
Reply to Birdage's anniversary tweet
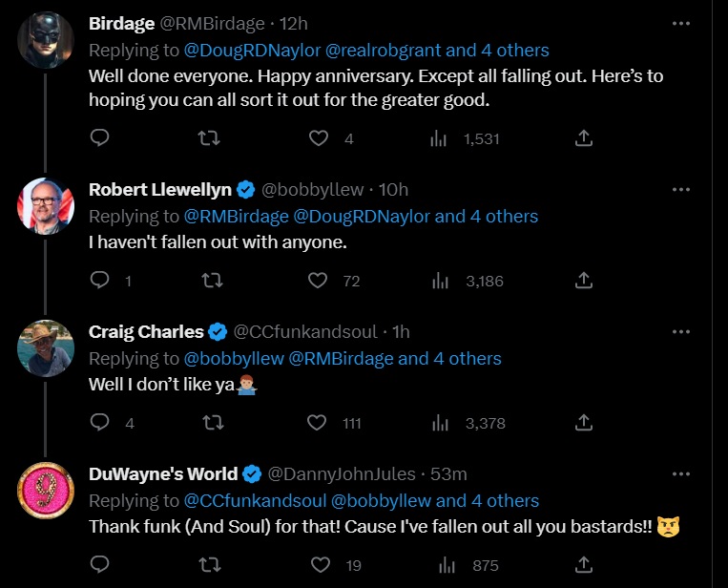[x=100, y=138]
